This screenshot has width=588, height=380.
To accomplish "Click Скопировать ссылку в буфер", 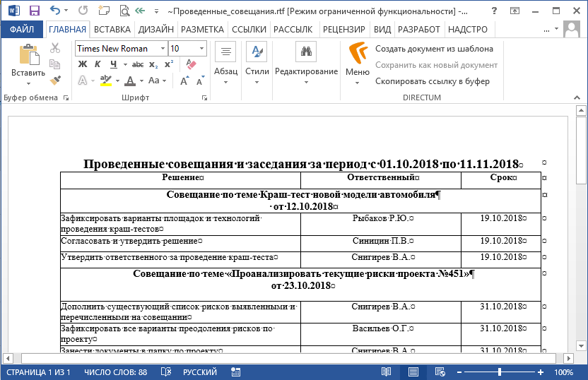I will [x=433, y=81].
